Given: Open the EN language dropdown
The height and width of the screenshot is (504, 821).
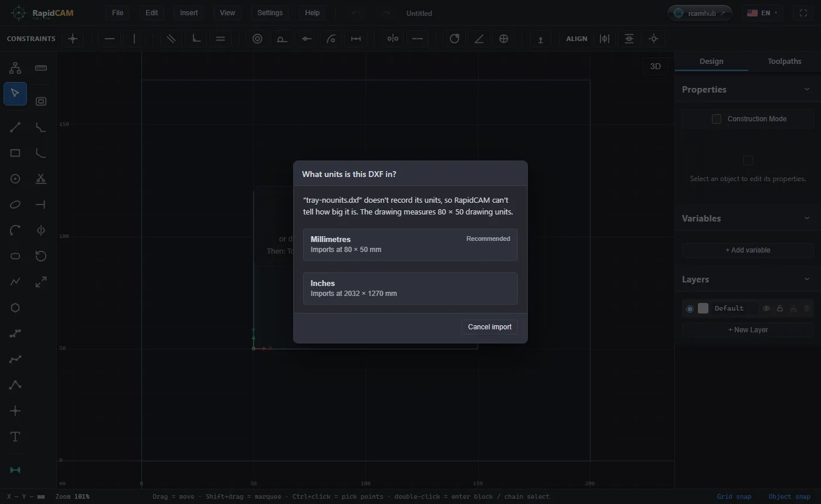Looking at the screenshot, I should (762, 13).
